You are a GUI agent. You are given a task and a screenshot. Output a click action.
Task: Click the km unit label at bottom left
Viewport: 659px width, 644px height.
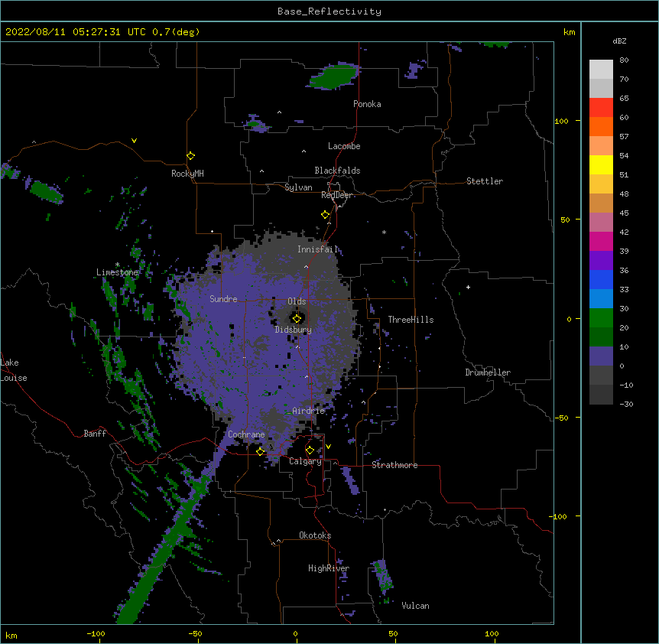click(11, 635)
